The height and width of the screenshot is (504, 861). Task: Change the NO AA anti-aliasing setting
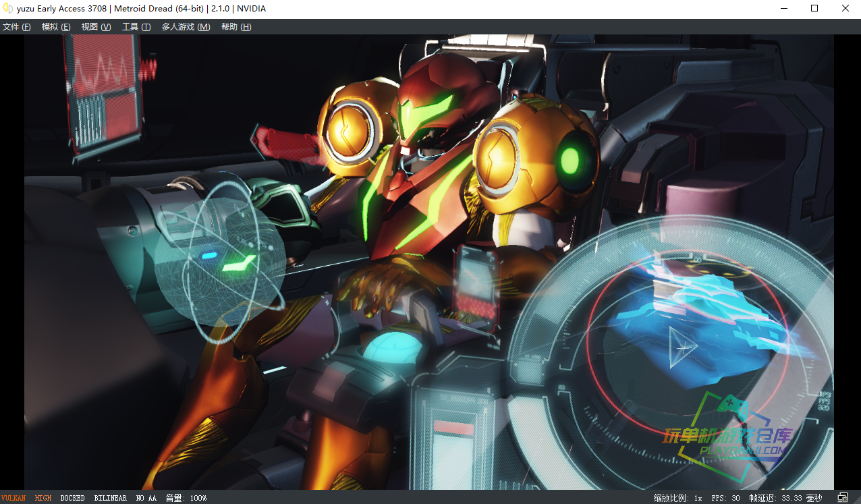coord(146,498)
